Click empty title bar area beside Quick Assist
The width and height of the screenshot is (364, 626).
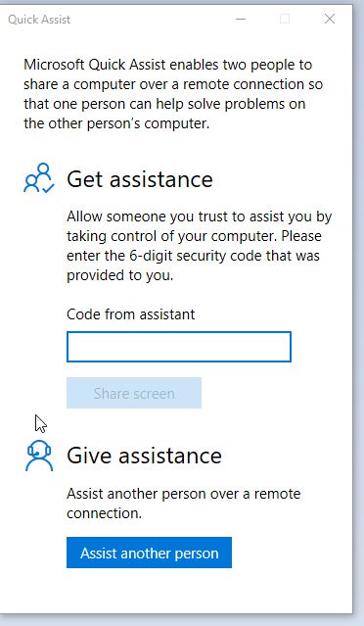click(x=152, y=20)
